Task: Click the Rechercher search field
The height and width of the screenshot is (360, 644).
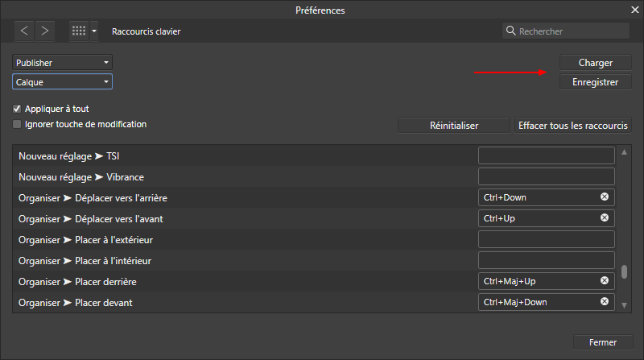Action: [566, 31]
